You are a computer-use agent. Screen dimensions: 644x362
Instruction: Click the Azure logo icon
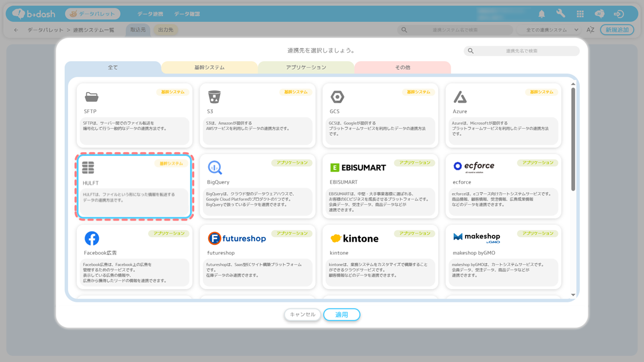click(x=460, y=97)
